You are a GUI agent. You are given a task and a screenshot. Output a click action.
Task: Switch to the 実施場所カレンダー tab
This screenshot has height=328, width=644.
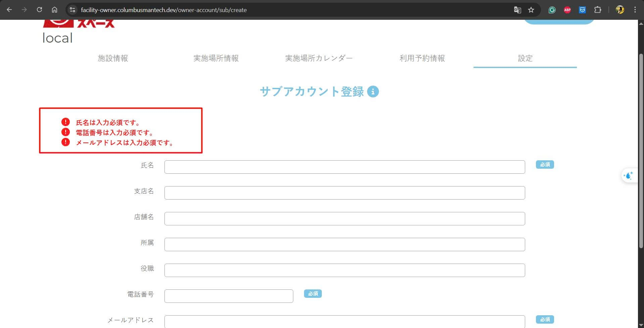tap(318, 58)
